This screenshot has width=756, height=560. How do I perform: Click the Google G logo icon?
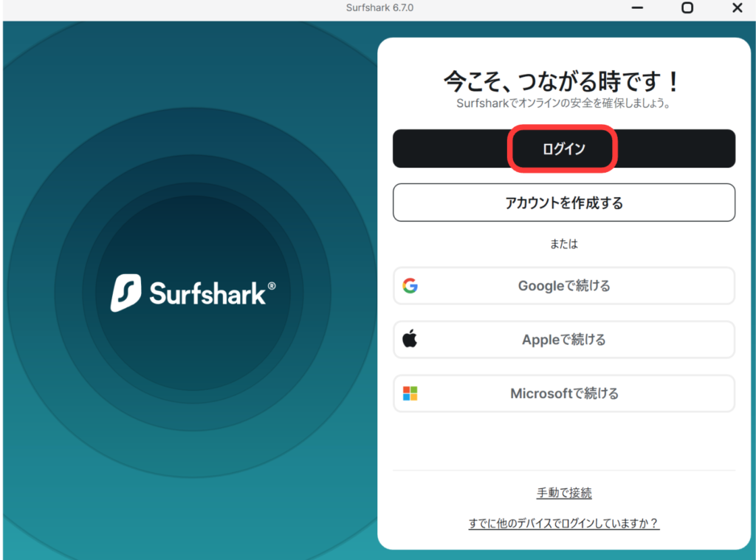pos(410,286)
